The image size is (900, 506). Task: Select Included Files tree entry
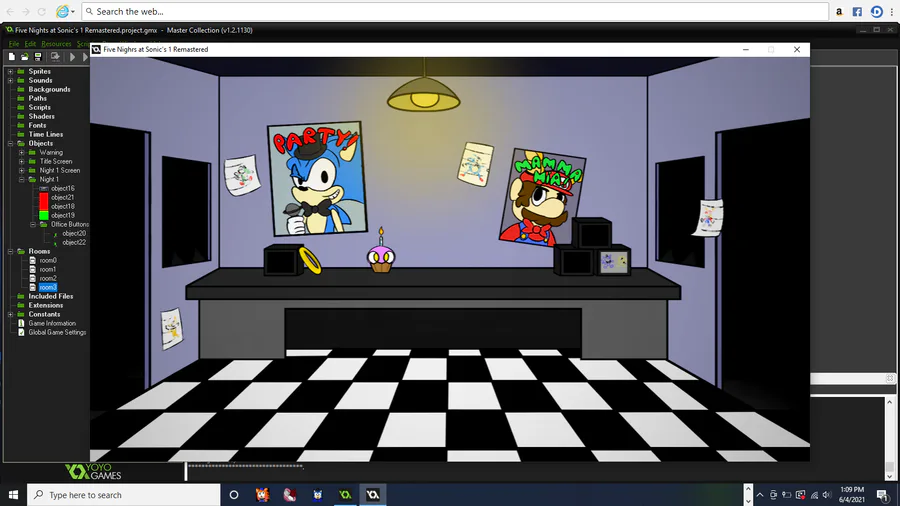tap(51, 297)
